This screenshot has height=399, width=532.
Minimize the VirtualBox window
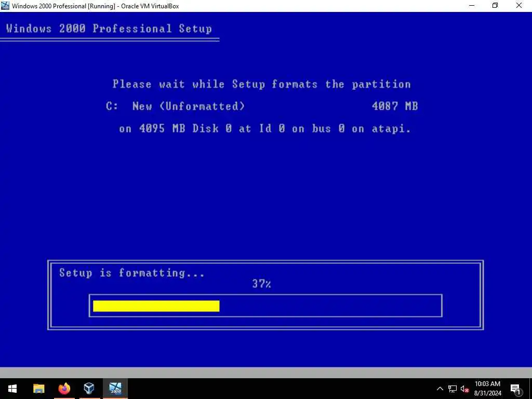coord(472,6)
